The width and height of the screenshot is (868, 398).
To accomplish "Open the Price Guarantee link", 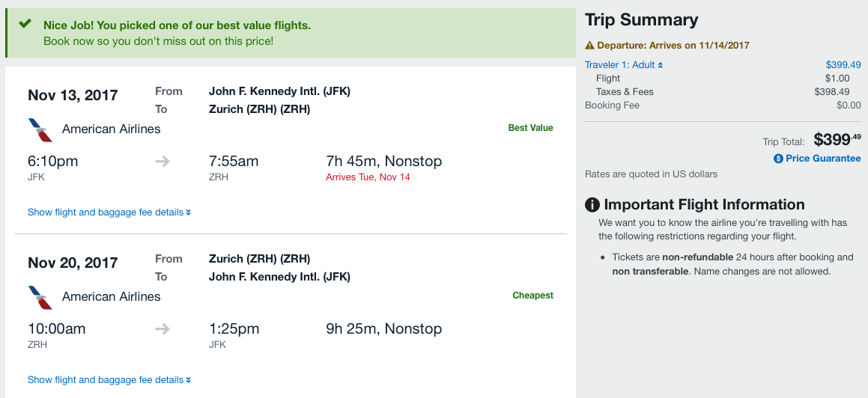I will coord(822,159).
